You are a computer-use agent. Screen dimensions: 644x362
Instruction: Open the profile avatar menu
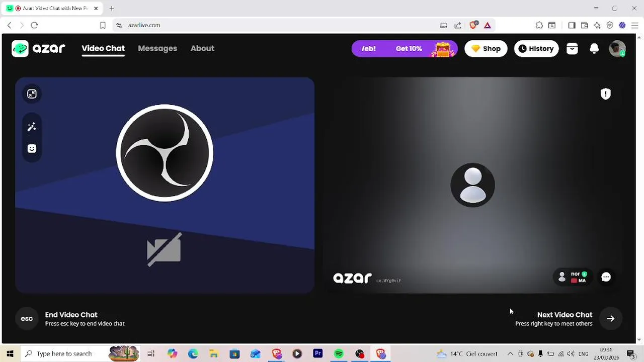click(617, 48)
